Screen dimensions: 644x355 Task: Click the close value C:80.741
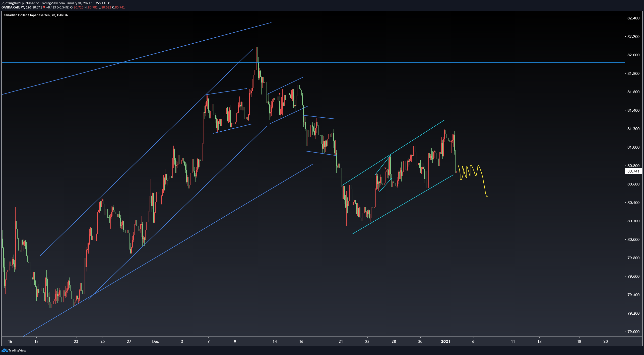(118, 7)
